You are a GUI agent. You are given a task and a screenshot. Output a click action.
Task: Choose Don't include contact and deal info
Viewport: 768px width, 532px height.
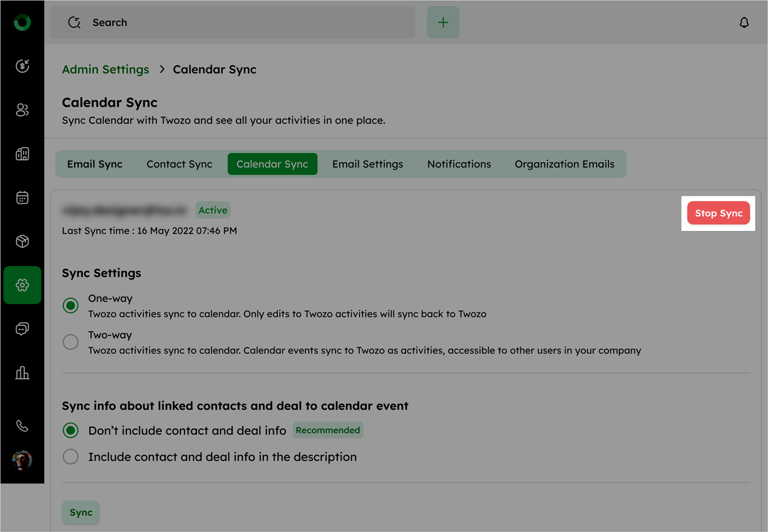point(71,430)
